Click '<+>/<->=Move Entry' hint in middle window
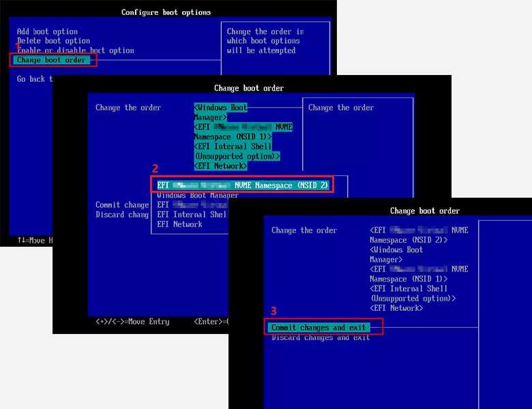 [x=132, y=322]
